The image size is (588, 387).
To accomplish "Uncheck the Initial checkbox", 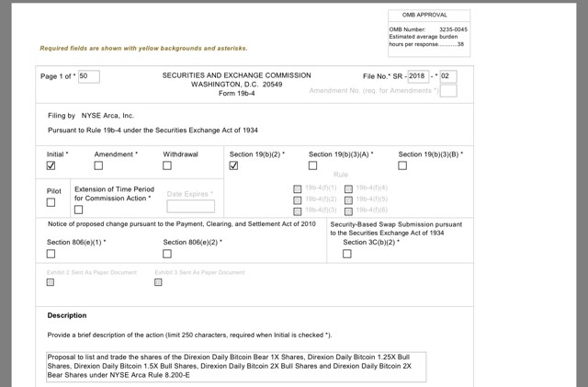I will [51, 165].
